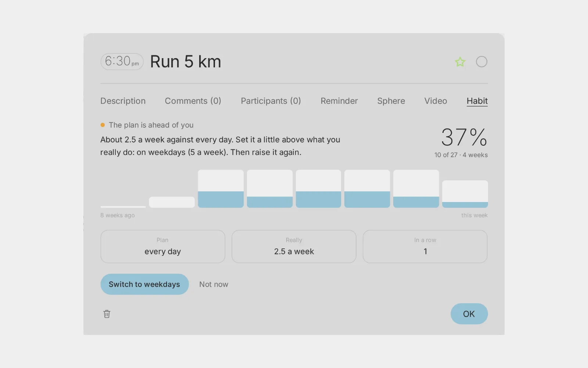Image resolution: width=588 pixels, height=368 pixels.
Task: Confirm with the OK button
Action: pos(469,314)
